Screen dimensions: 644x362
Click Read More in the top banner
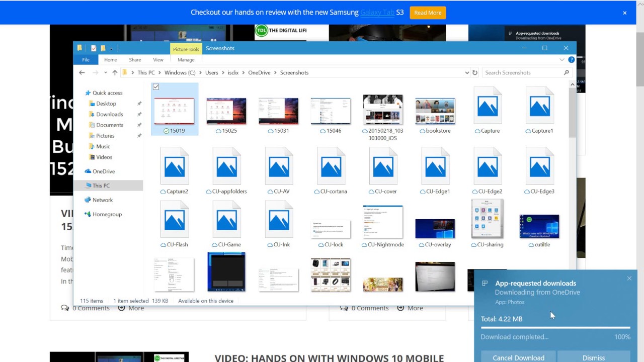pyautogui.click(x=428, y=13)
